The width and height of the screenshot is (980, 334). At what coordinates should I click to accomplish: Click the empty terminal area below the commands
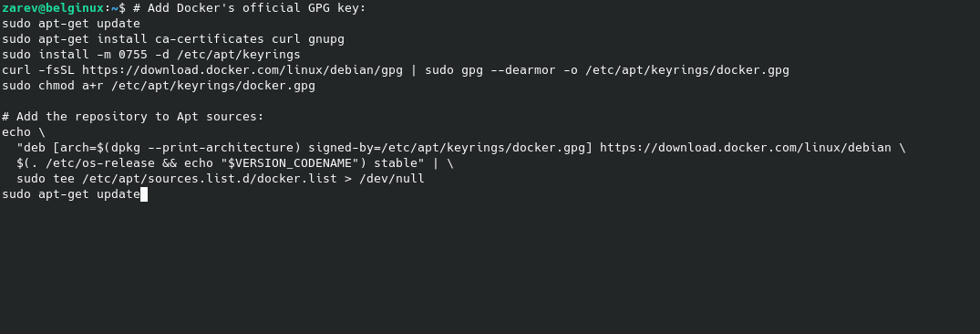coord(490,269)
